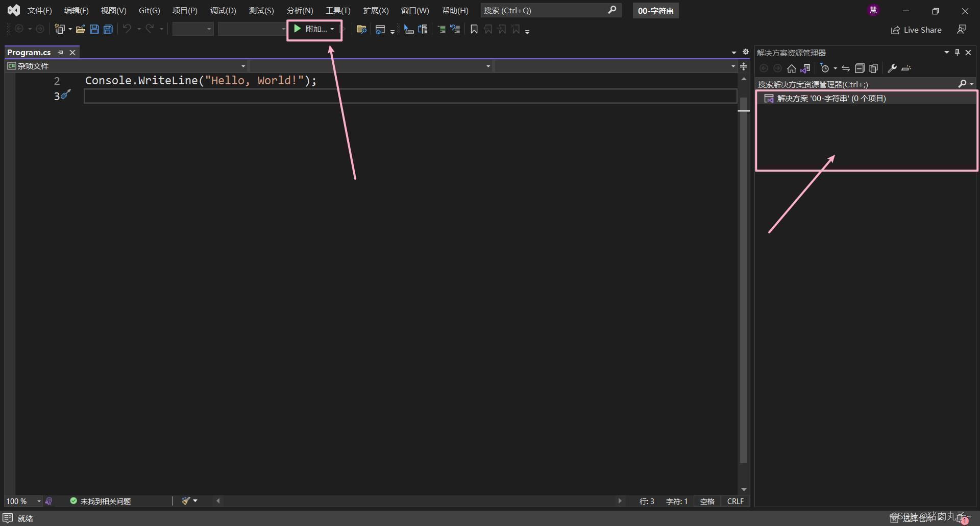980x526 pixels.
Task: Open the Solution Explorer window options dropdown
Action: click(946, 52)
